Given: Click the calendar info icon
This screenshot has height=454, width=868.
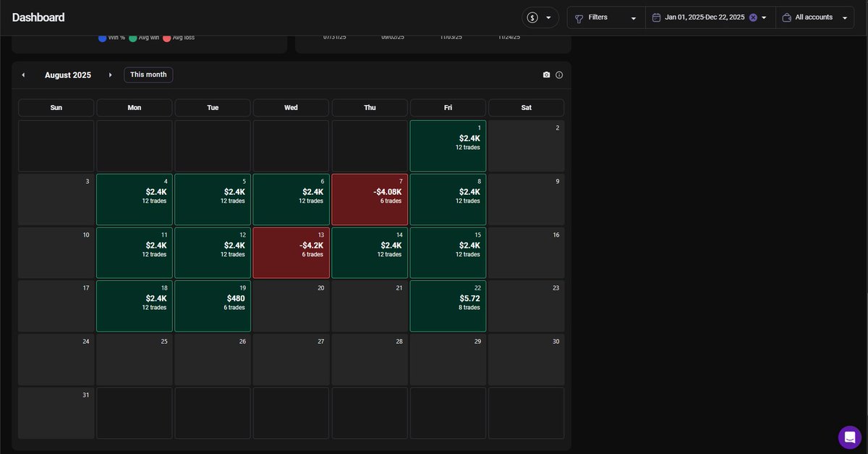Looking at the screenshot, I should pyautogui.click(x=559, y=75).
